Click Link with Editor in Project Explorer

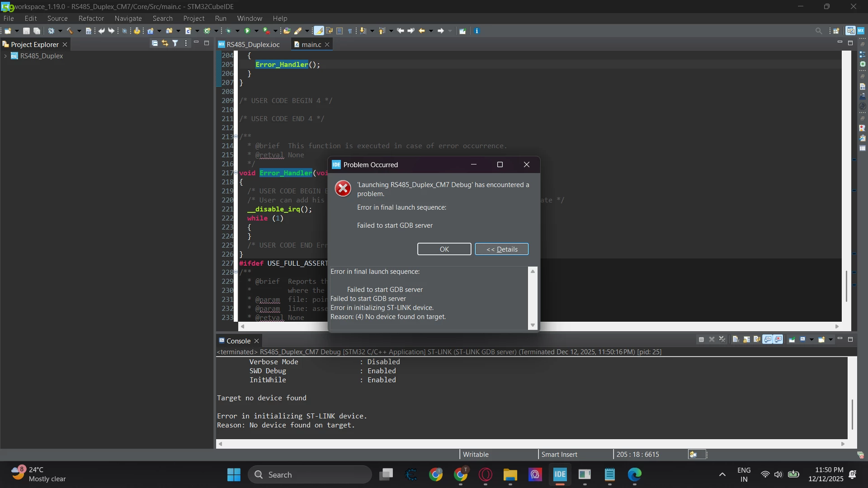click(x=165, y=43)
